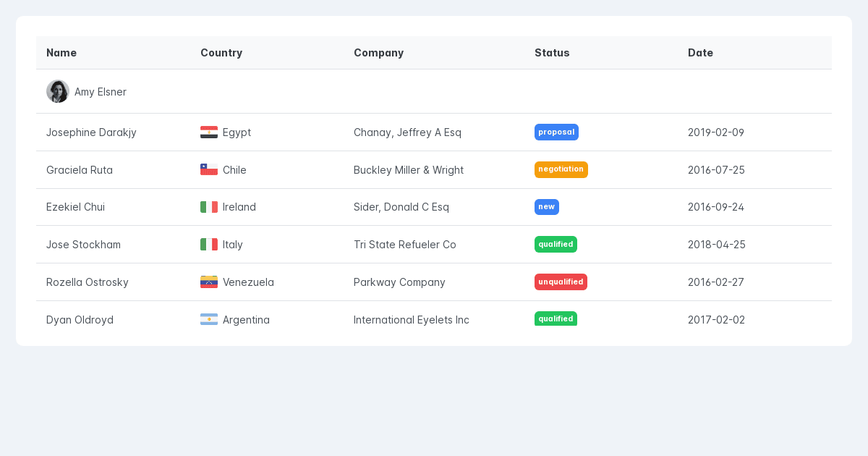Click the company Buckley Miller & Wright

pos(408,169)
